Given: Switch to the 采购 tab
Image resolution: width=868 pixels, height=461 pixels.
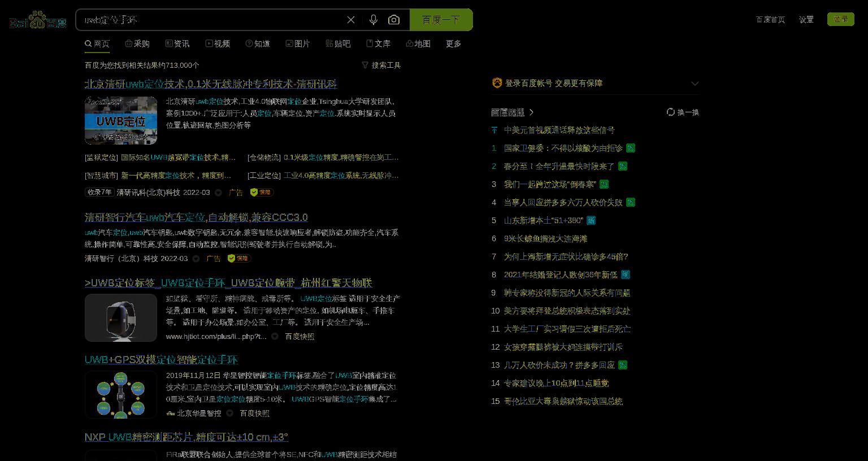Looking at the screenshot, I should (x=137, y=44).
